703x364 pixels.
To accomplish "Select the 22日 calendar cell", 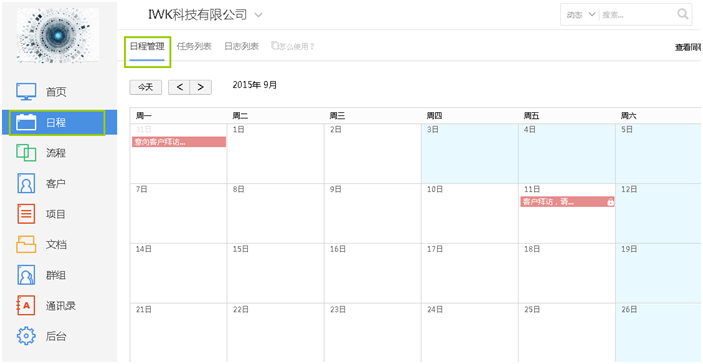I will click(x=275, y=333).
